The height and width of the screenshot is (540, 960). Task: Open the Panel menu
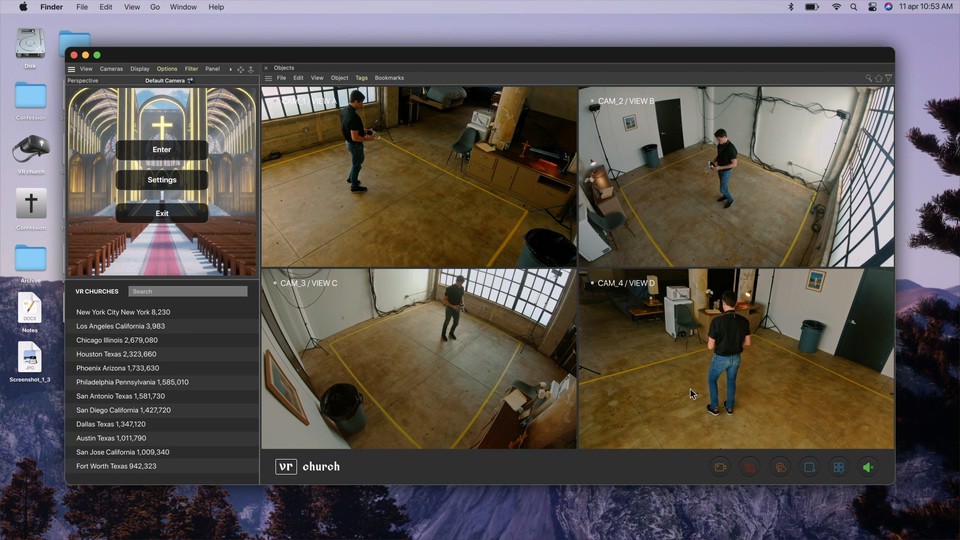(212, 69)
